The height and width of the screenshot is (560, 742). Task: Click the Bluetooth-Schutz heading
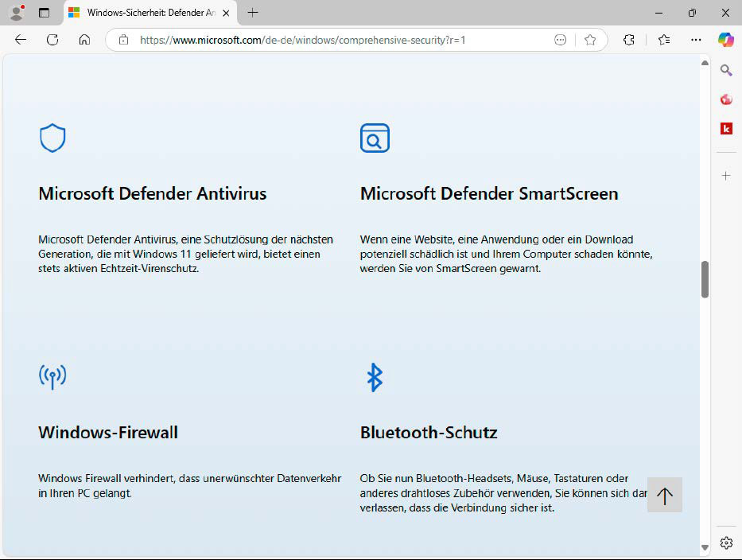[429, 432]
